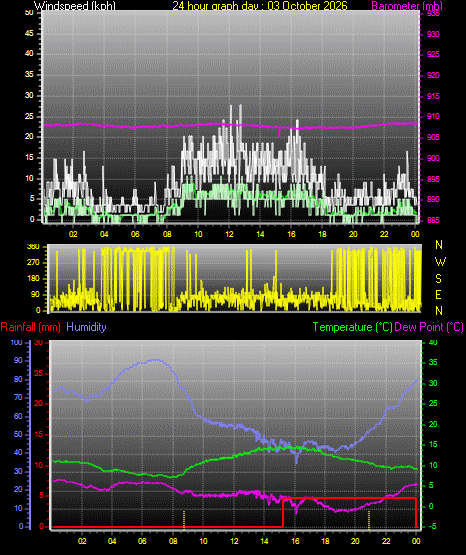Viewport: 466px width, 555px height.
Task: Click the Humidity legend label
Action: [x=86, y=327]
